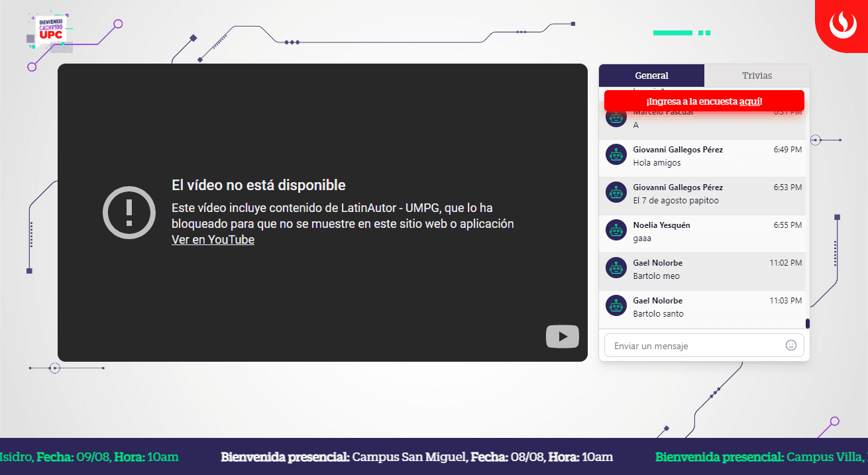Switch to the General chat tab

(x=651, y=76)
